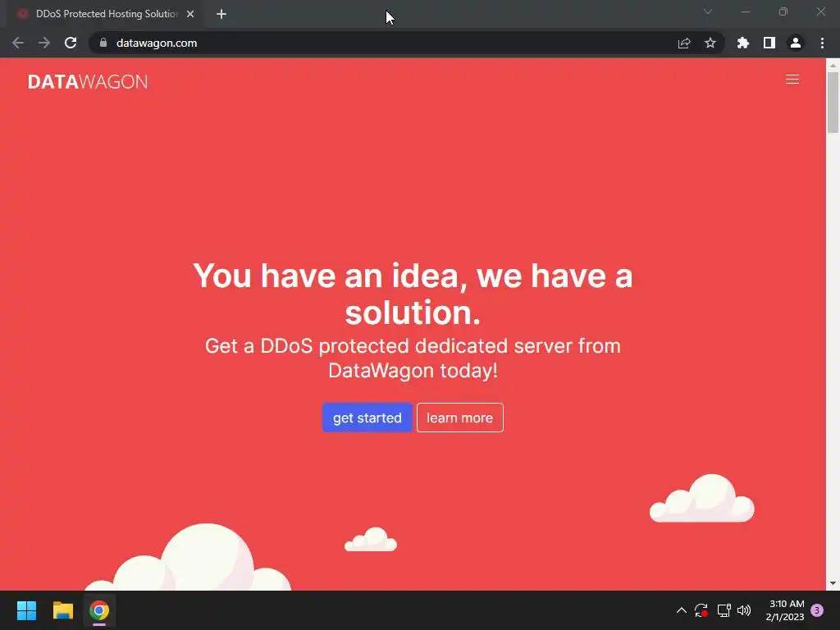Open Chrome's three-dot menu
840x630 pixels.
[x=822, y=43]
